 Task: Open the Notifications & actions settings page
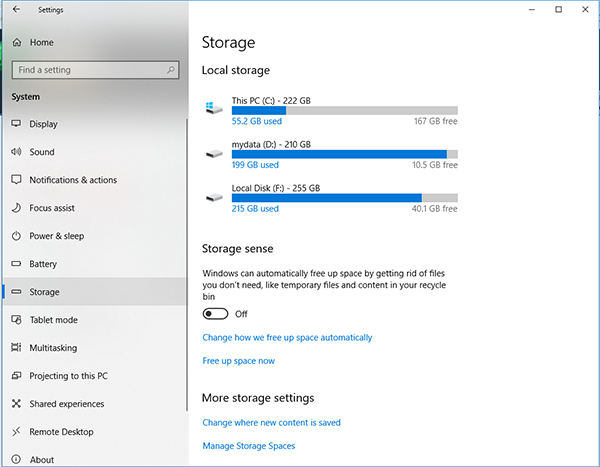tap(73, 180)
